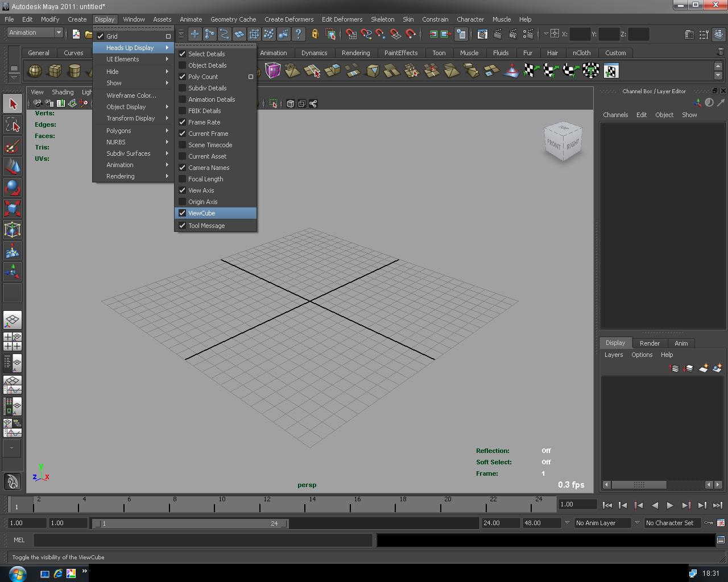
Task: Activate the Paint Selection tool
Action: click(x=12, y=146)
